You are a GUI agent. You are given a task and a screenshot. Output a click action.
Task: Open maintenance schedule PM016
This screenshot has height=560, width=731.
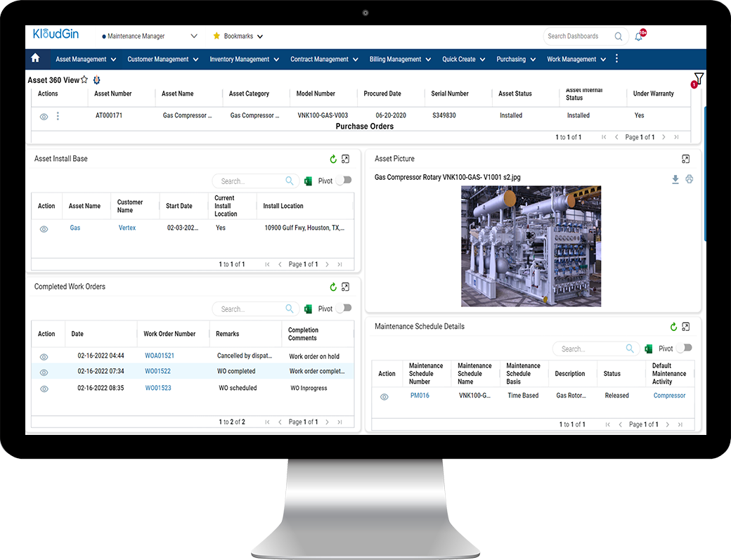click(420, 396)
